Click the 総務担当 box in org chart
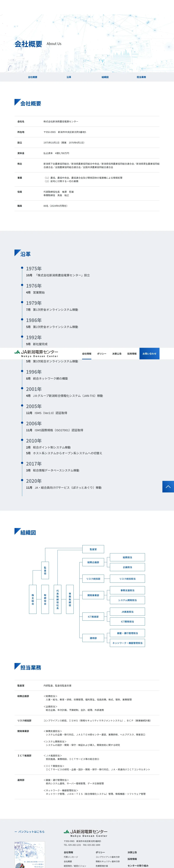 [127, 557]
